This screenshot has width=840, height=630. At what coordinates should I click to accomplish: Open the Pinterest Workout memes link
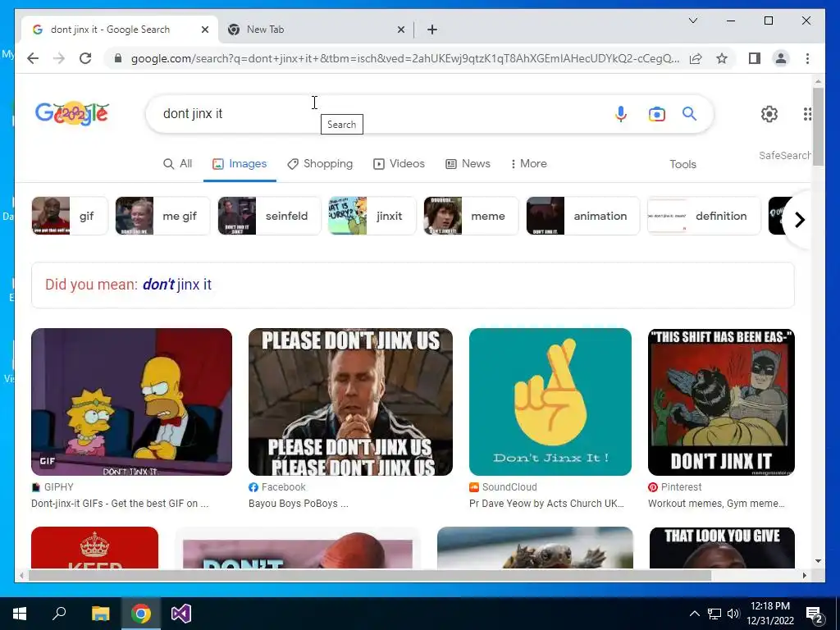point(717,495)
